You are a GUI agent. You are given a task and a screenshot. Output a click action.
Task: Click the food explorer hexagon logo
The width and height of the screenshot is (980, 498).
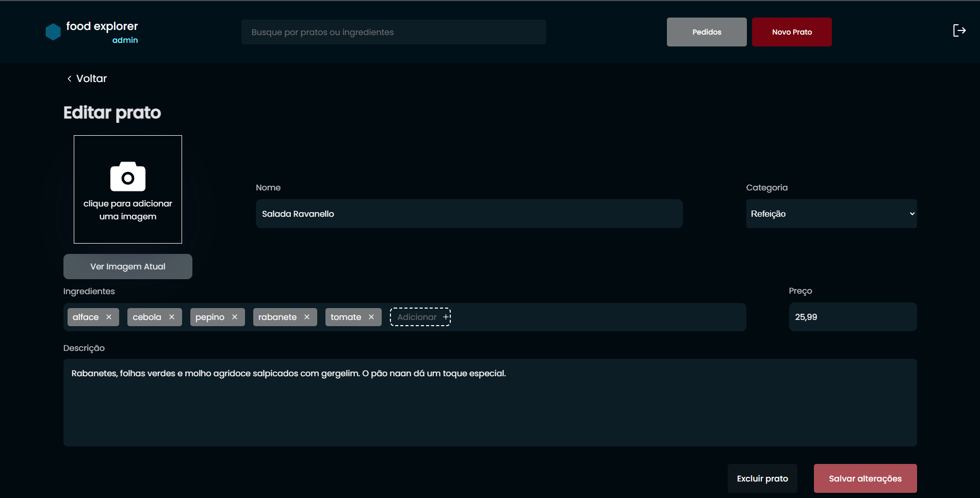click(53, 31)
